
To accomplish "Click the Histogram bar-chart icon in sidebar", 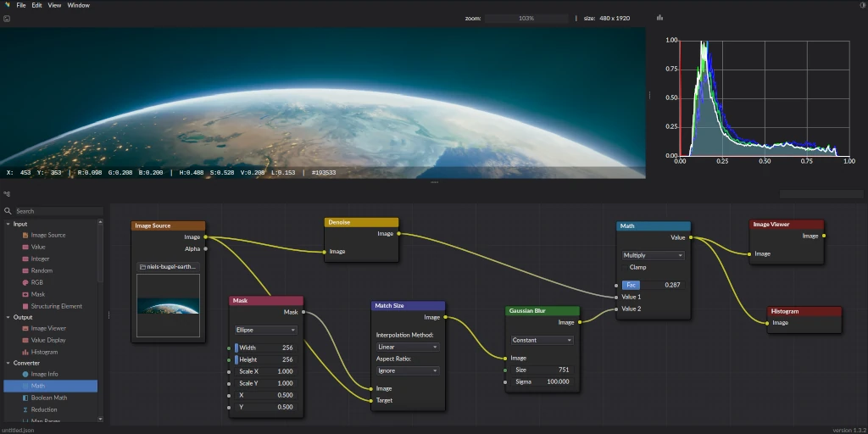I will [x=25, y=352].
